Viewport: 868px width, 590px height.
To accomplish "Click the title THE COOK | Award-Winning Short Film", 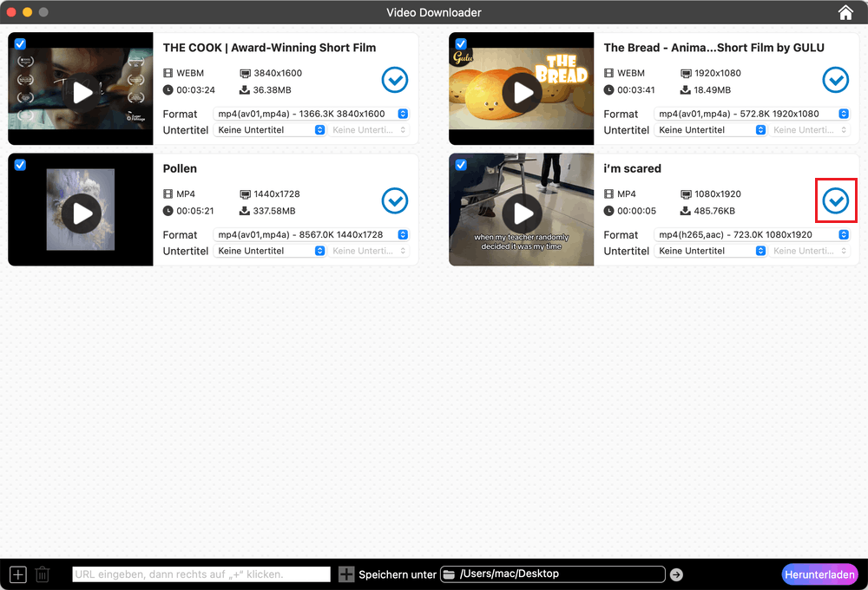I will 269,48.
